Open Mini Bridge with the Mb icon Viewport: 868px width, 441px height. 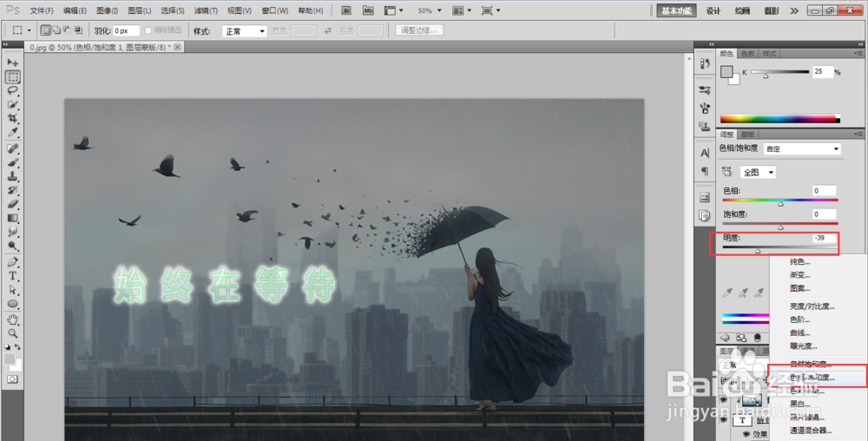368,10
